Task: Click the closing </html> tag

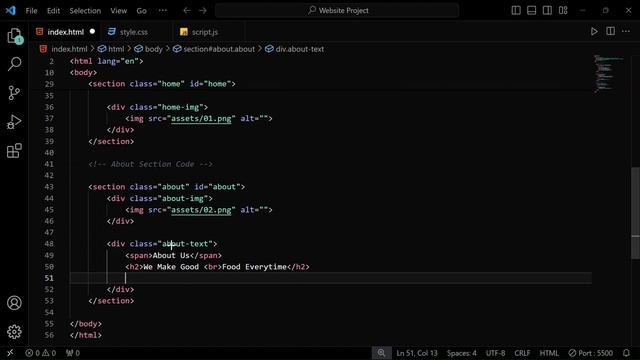Action: [85, 335]
